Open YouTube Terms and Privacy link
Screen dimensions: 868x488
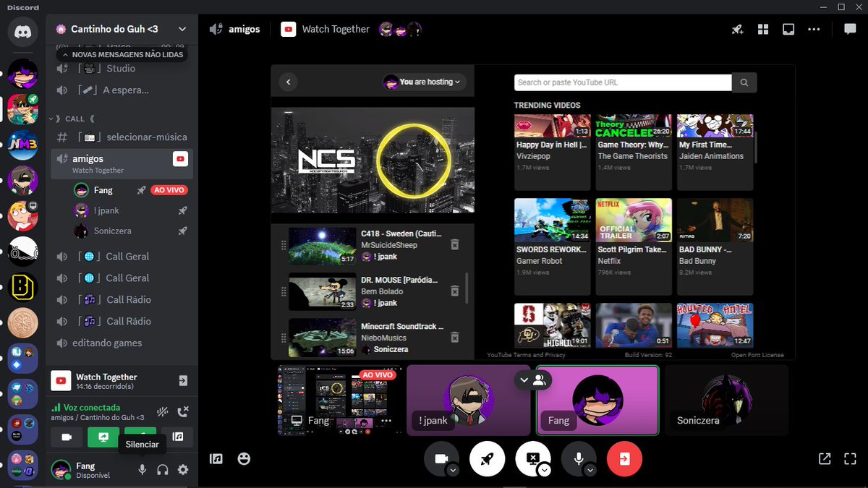click(x=527, y=355)
